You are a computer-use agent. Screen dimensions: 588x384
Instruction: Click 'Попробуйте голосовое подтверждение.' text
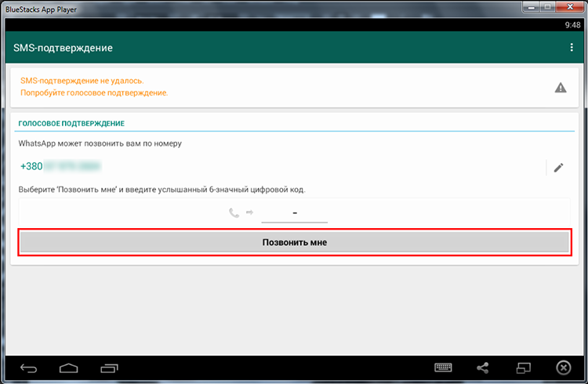click(94, 92)
